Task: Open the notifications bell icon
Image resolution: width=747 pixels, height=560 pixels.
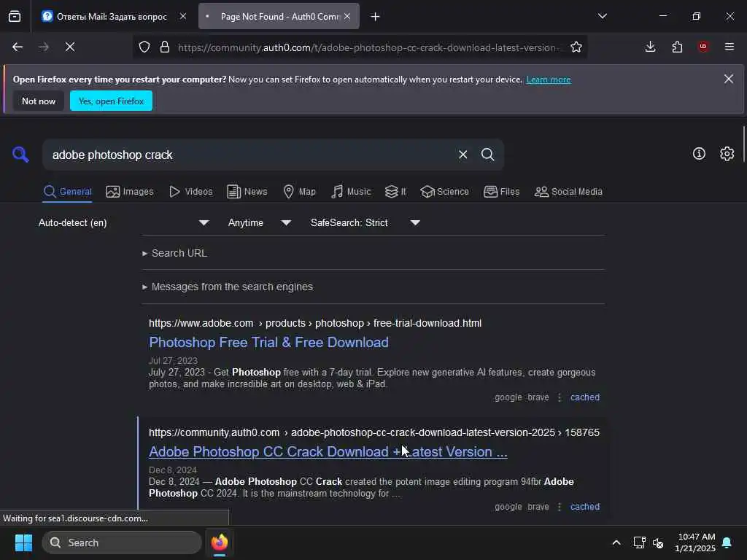Action: (x=727, y=542)
